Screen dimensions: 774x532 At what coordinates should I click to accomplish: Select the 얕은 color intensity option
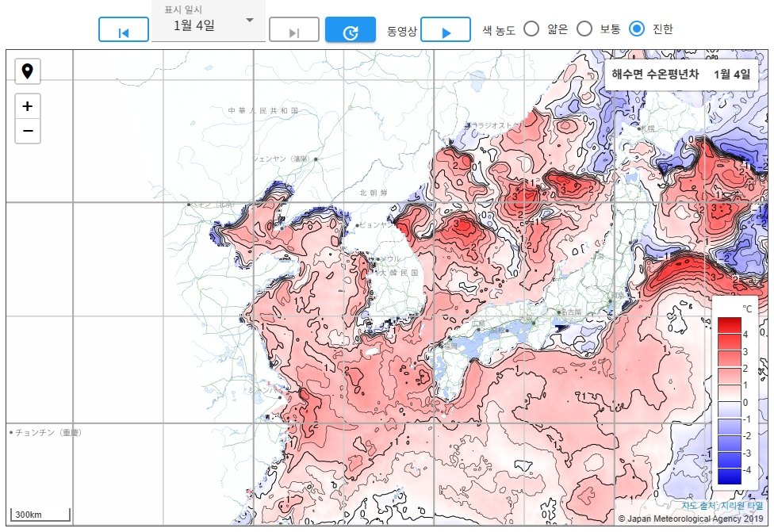[x=531, y=29]
